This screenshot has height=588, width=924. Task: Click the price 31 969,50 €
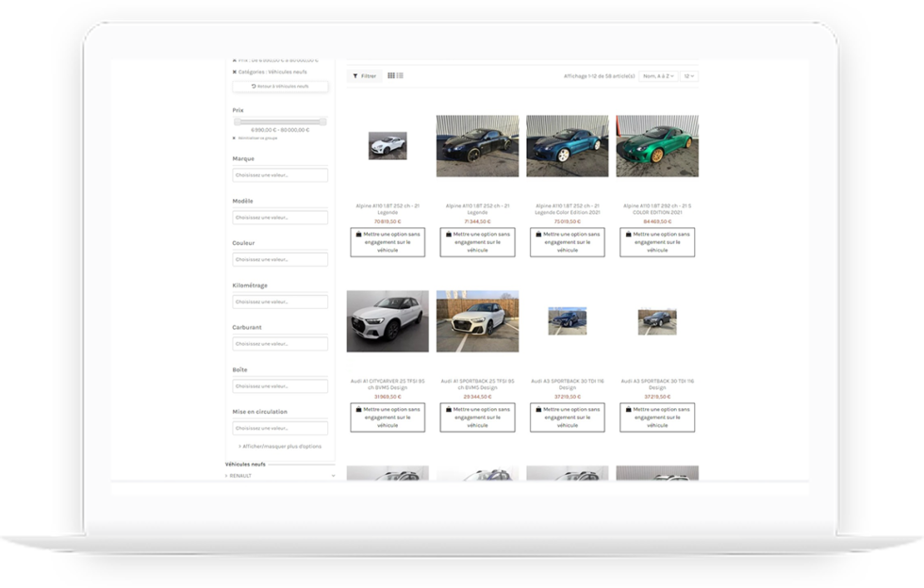(388, 397)
